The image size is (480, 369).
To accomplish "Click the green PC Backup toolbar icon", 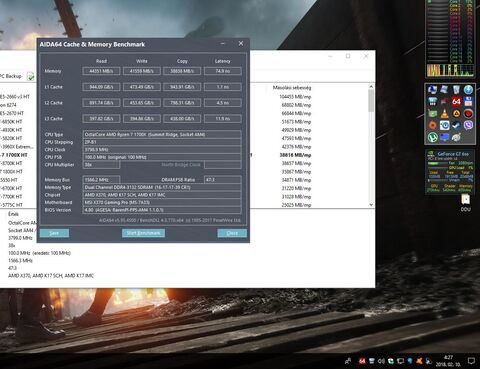I will [30, 76].
